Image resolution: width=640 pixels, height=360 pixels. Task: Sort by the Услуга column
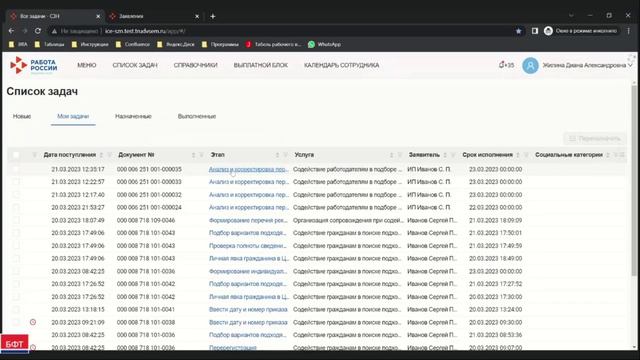point(392,155)
